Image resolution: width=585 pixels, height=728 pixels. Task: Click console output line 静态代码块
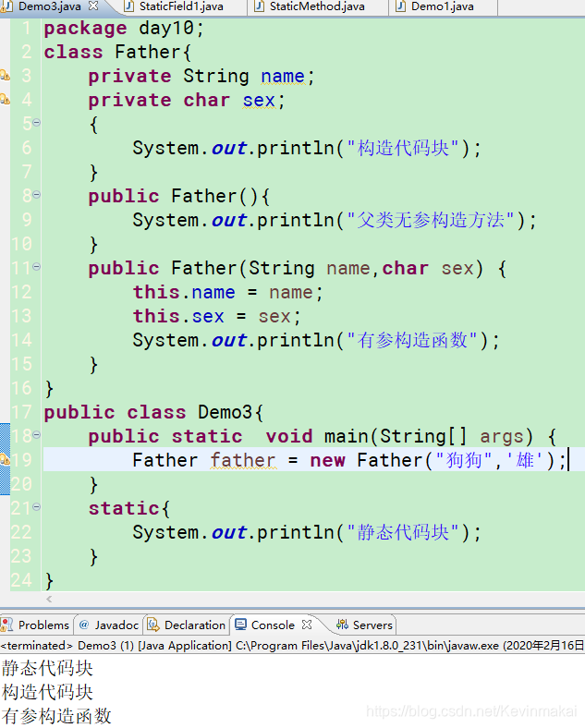tap(47, 669)
